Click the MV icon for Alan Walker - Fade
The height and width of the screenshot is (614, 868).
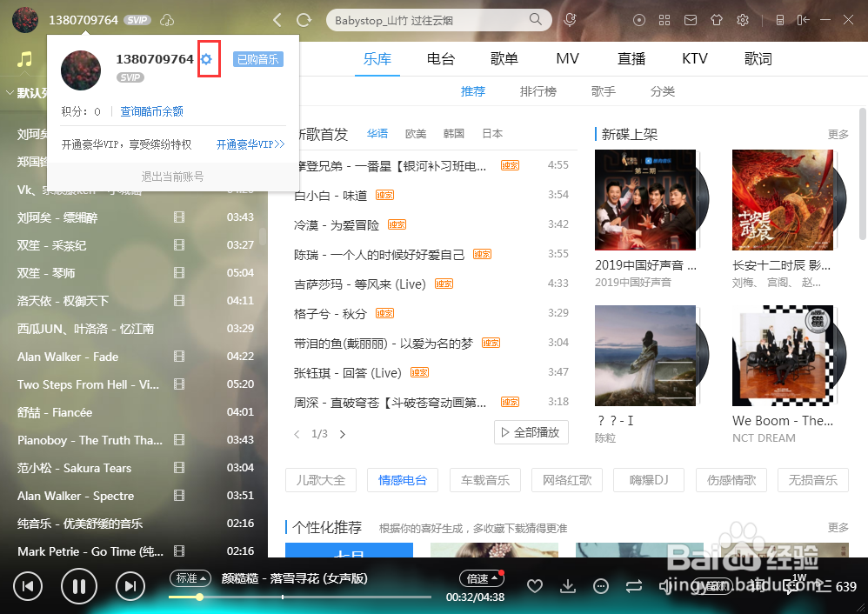point(179,356)
